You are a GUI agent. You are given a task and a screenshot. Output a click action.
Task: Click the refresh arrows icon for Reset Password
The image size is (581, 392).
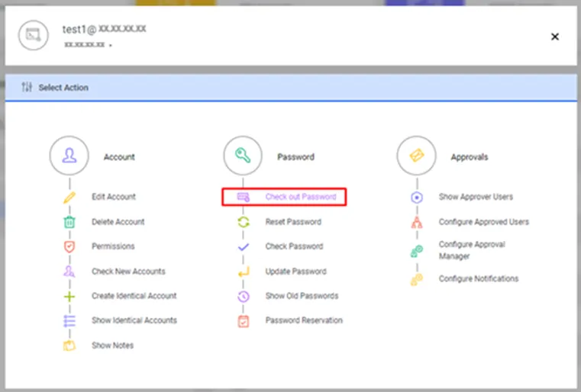243,222
